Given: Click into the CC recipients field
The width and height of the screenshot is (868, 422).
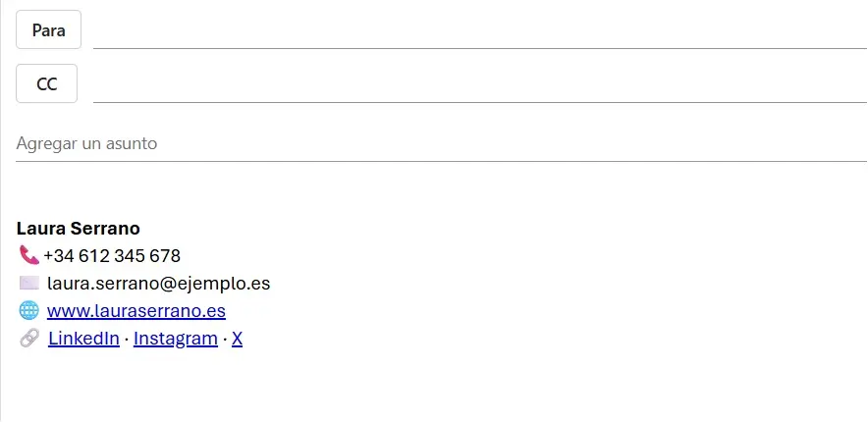Looking at the screenshot, I should pos(479,85).
